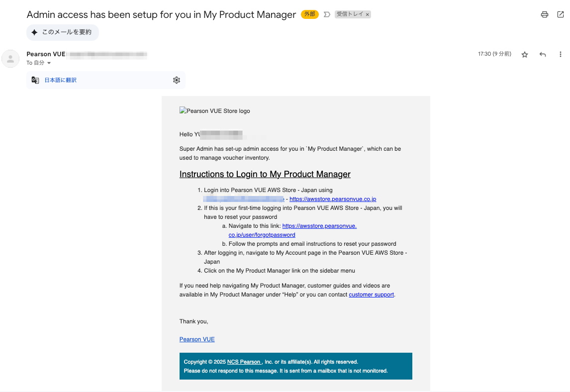Click 日本語に翻訳 translate link
The height and width of the screenshot is (392, 570).
click(x=60, y=80)
